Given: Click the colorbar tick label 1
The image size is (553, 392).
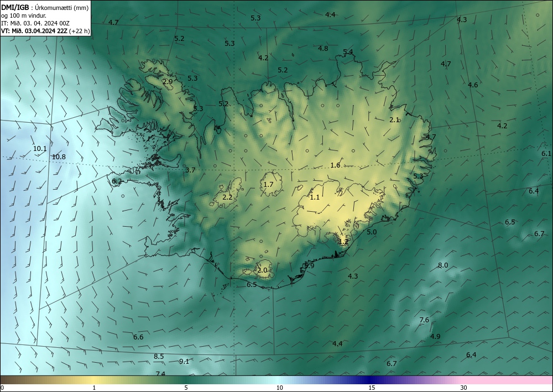Looking at the screenshot, I should [x=94, y=388].
